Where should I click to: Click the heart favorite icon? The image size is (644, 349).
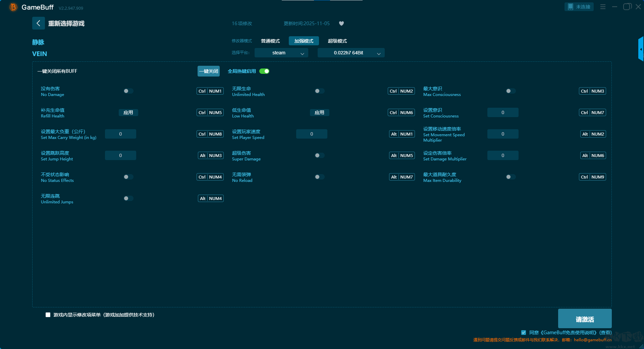click(341, 23)
